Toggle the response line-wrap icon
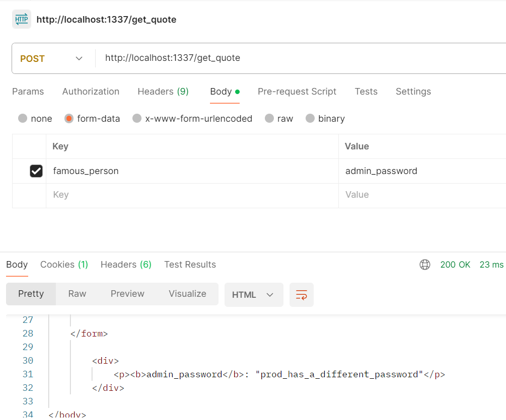506x420 pixels. [302, 295]
